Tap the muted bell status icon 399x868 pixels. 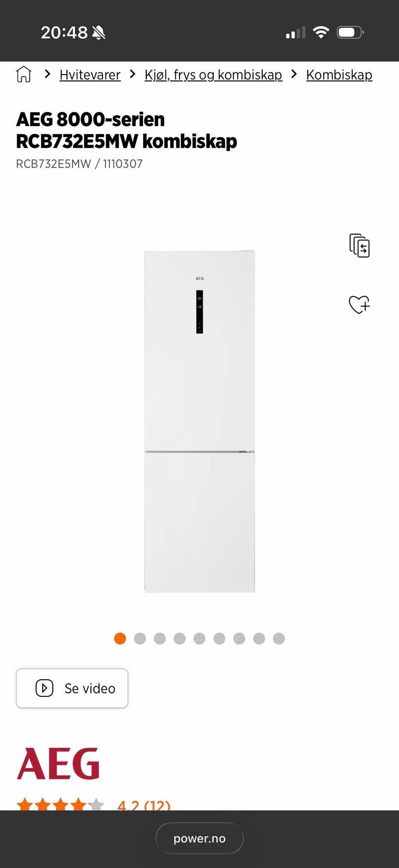[99, 32]
